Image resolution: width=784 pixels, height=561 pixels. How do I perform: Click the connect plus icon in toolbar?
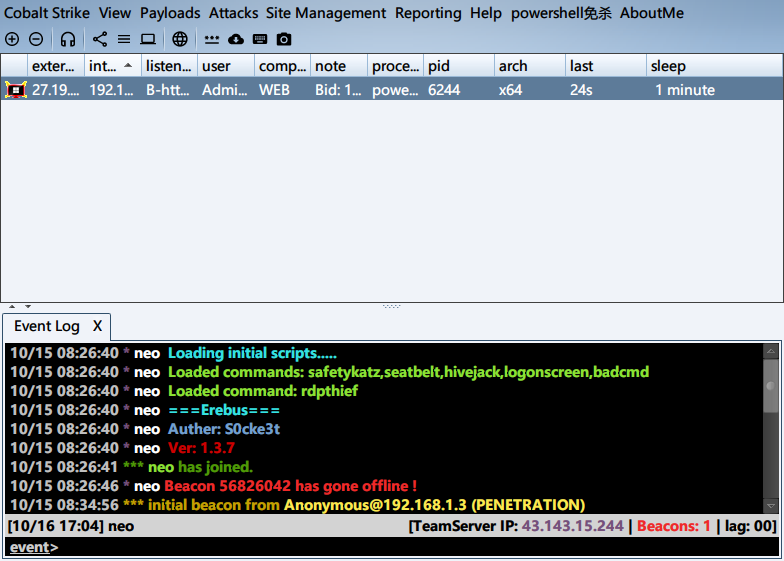point(12,39)
